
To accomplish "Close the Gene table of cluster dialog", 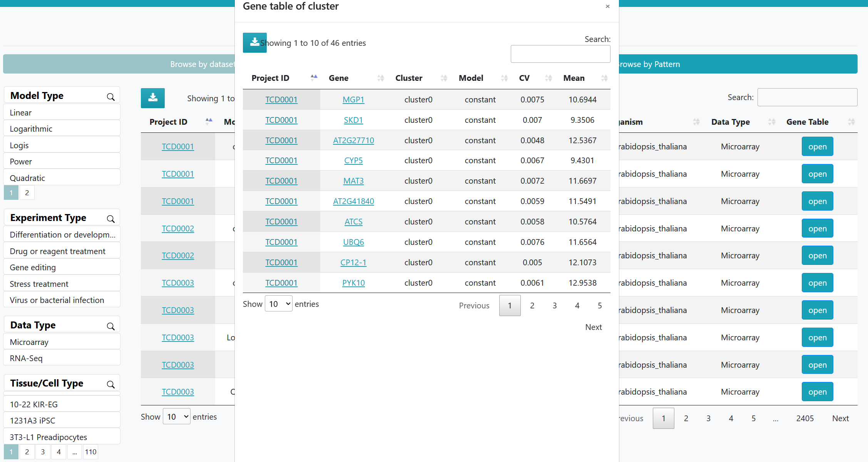I will click(x=607, y=7).
